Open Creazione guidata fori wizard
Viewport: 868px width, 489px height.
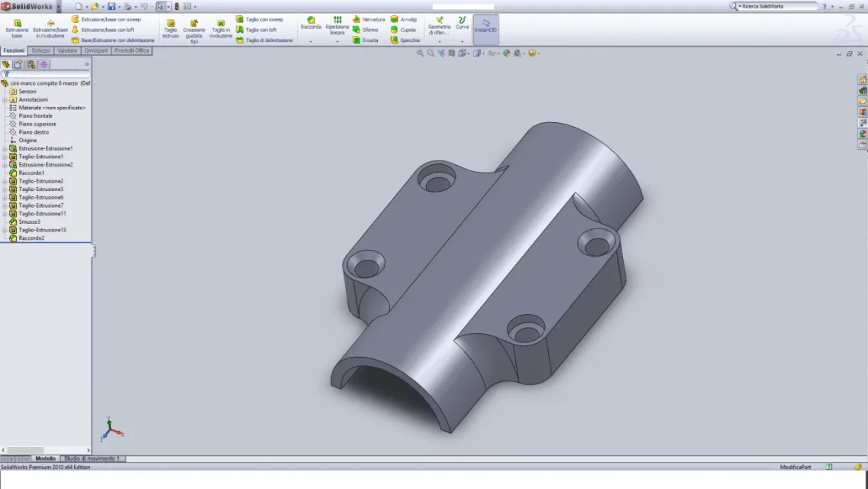click(x=194, y=31)
